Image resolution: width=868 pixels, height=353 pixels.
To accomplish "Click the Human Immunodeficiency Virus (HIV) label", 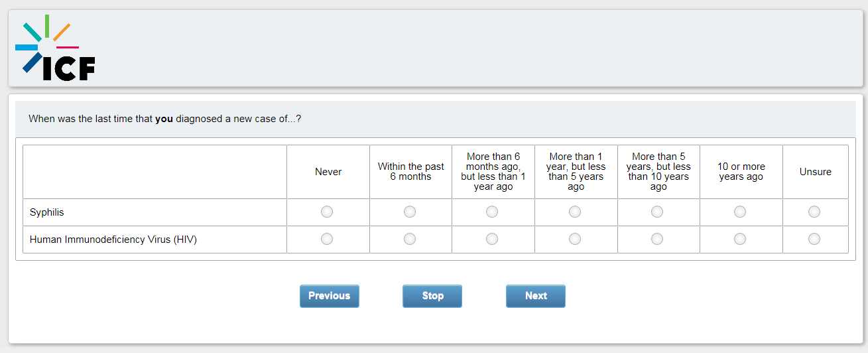I will pos(113,240).
